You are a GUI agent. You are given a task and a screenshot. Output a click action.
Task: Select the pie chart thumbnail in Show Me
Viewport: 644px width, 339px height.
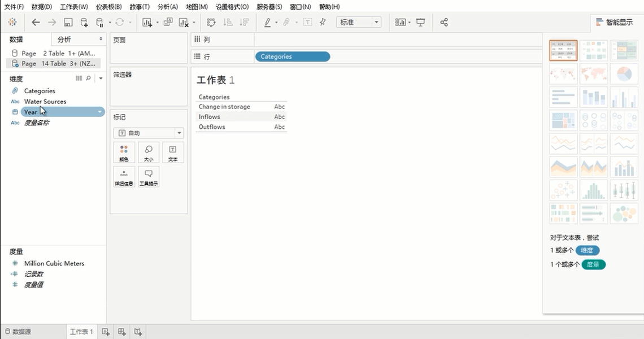[x=624, y=74]
